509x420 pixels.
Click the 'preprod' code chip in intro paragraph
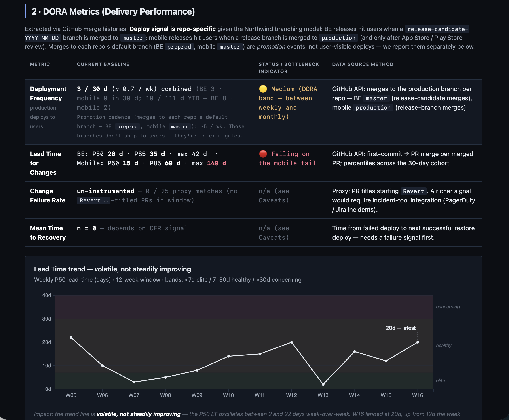coord(179,47)
